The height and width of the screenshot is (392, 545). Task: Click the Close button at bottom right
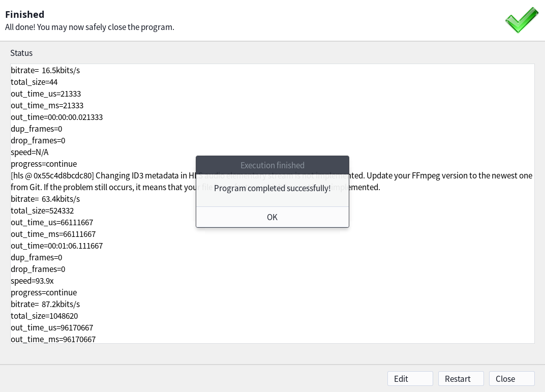[x=511, y=379]
